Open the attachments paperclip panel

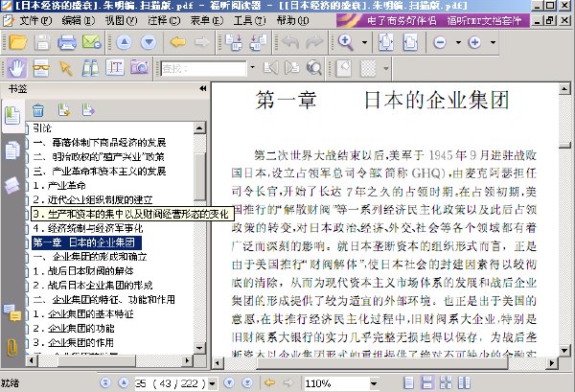pyautogui.click(x=11, y=347)
